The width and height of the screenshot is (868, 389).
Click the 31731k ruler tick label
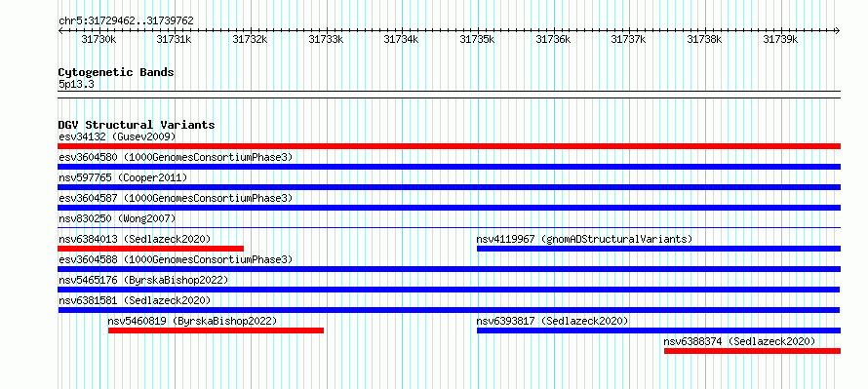pyautogui.click(x=174, y=39)
